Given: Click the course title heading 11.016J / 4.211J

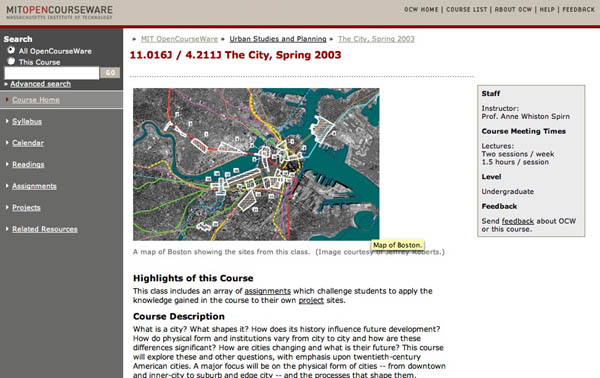Looking at the screenshot, I should (235, 55).
